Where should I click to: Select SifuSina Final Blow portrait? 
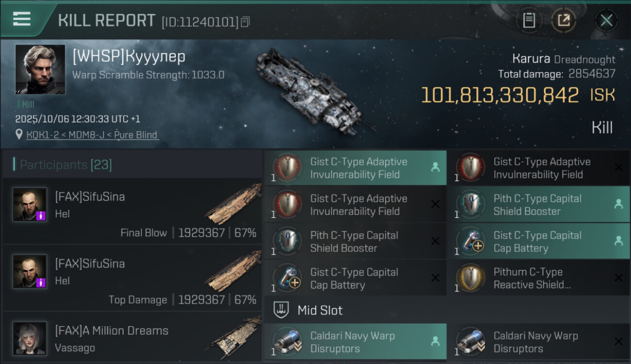point(30,204)
